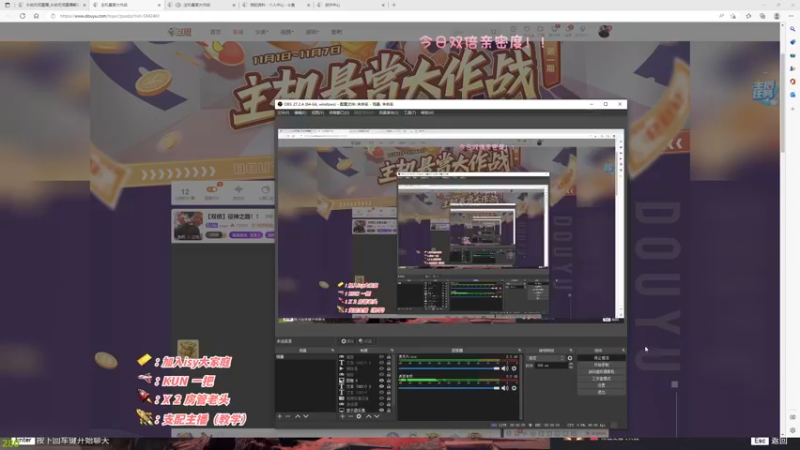The width and height of the screenshot is (800, 450).
Task: Open OBS 文件(F) menu
Action: 283,113
